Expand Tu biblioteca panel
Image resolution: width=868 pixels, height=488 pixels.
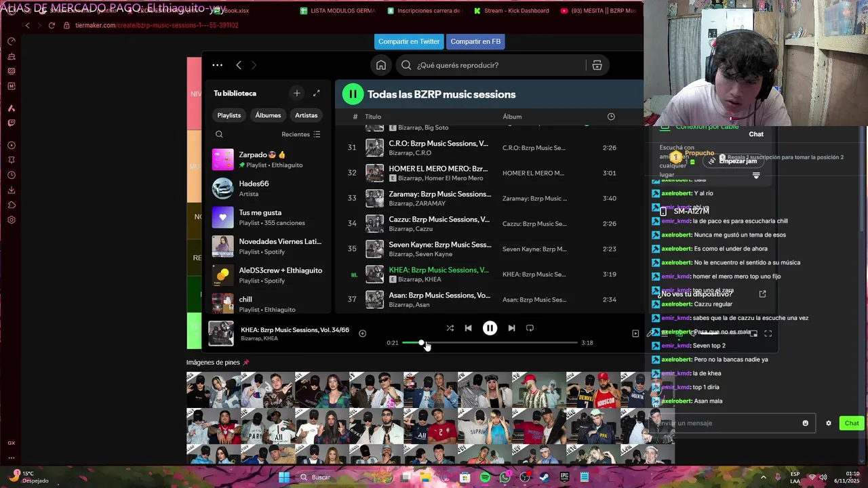pos(316,93)
